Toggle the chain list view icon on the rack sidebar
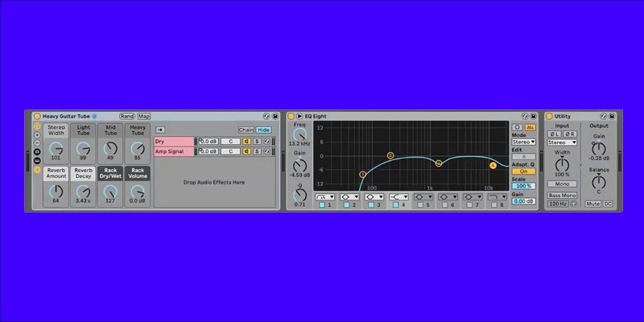This screenshot has height=322, width=644. (37, 151)
